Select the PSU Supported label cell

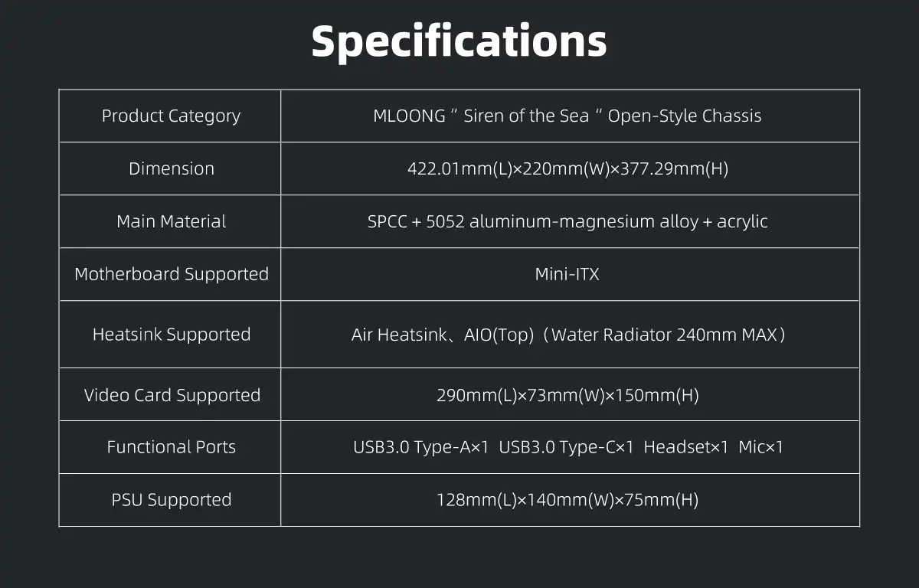[171, 500]
